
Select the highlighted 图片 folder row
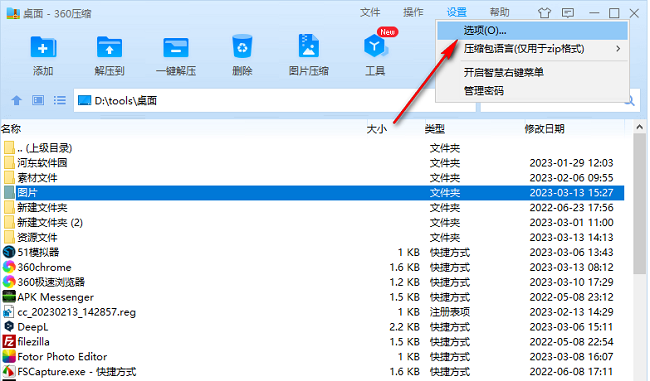click(x=313, y=192)
